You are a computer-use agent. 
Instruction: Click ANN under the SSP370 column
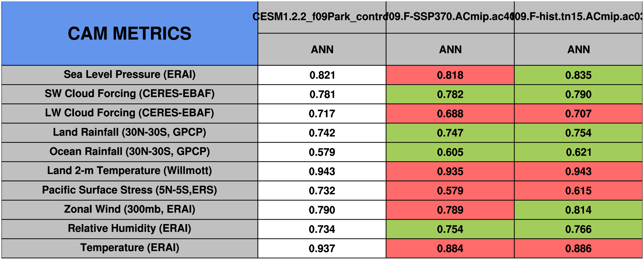(450, 50)
